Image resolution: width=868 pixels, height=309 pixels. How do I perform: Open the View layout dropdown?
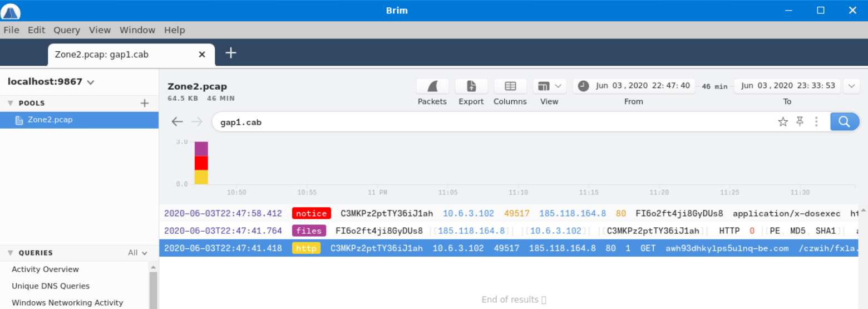tap(549, 86)
